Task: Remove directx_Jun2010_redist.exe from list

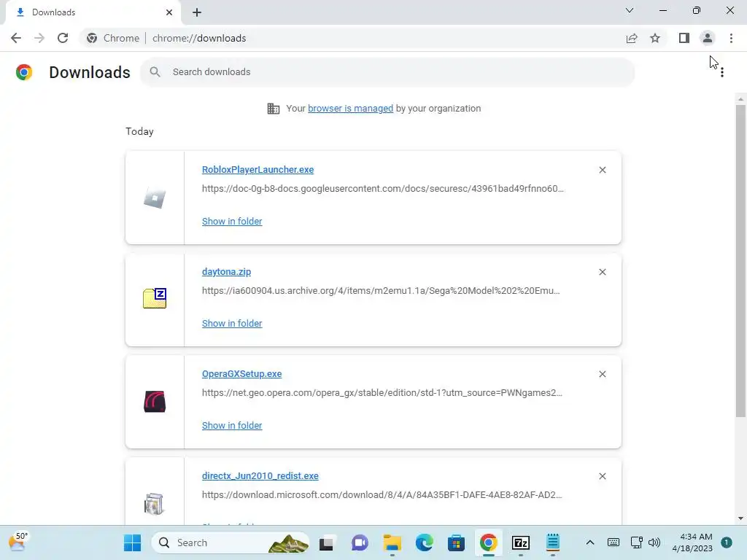Action: tap(602, 476)
